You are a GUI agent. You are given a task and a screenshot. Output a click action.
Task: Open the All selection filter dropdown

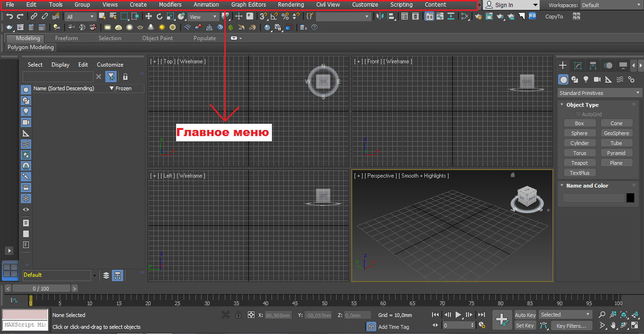[80, 17]
